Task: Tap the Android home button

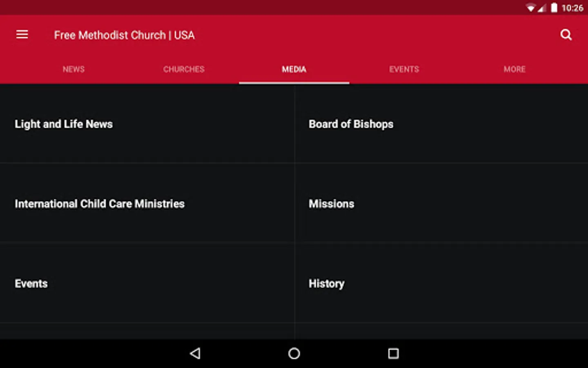Action: 294,353
